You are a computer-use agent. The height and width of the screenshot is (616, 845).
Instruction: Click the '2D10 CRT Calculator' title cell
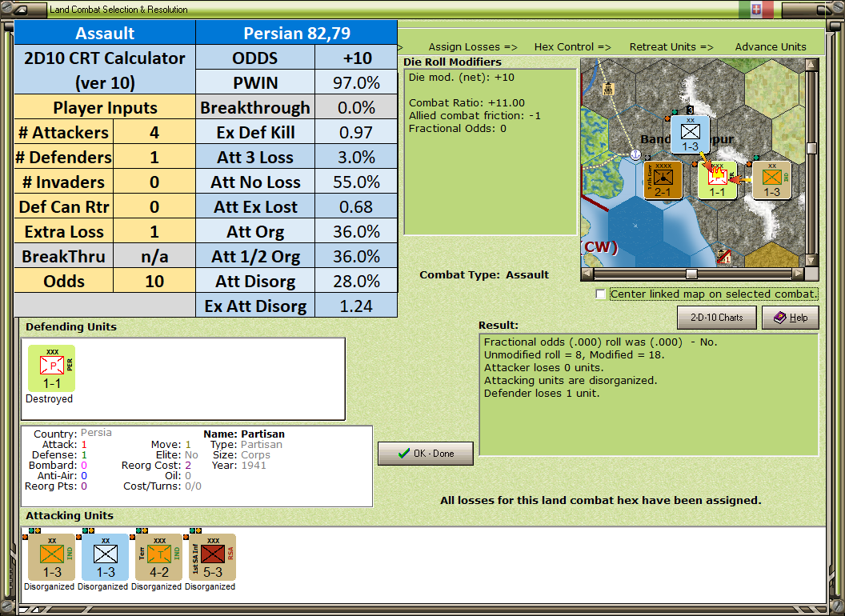pyautogui.click(x=105, y=70)
